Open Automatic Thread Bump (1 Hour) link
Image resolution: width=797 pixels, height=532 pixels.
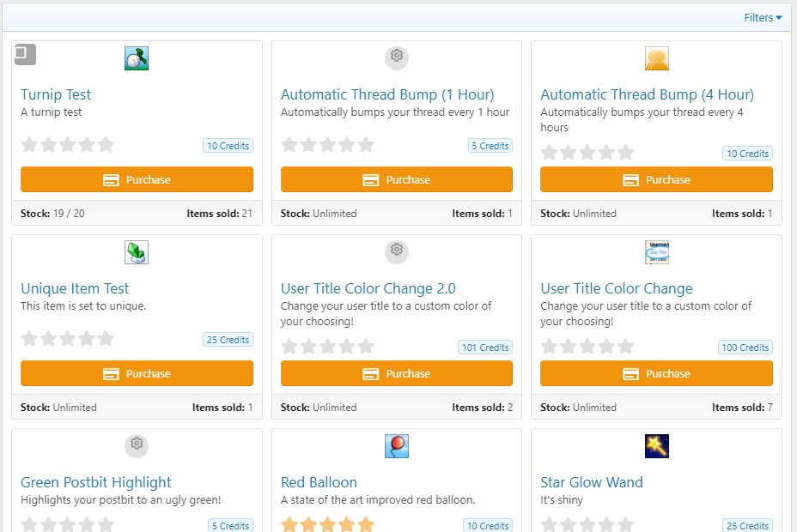pos(386,94)
